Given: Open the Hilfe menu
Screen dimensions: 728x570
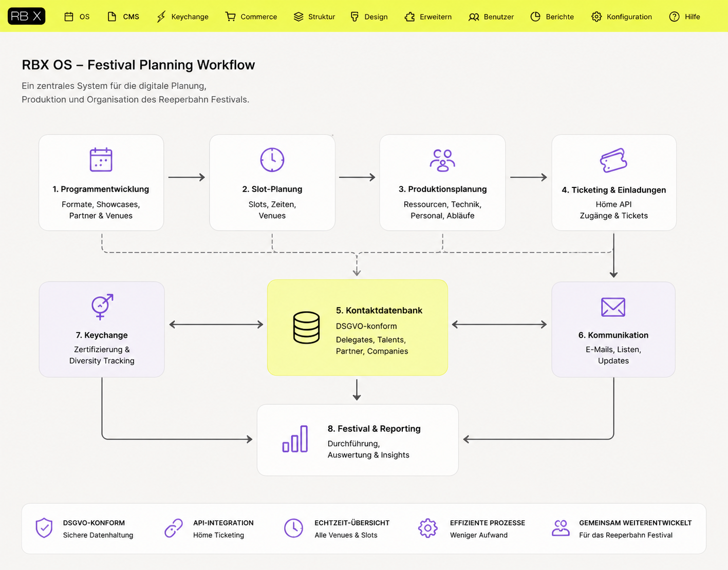Looking at the screenshot, I should coord(685,16).
